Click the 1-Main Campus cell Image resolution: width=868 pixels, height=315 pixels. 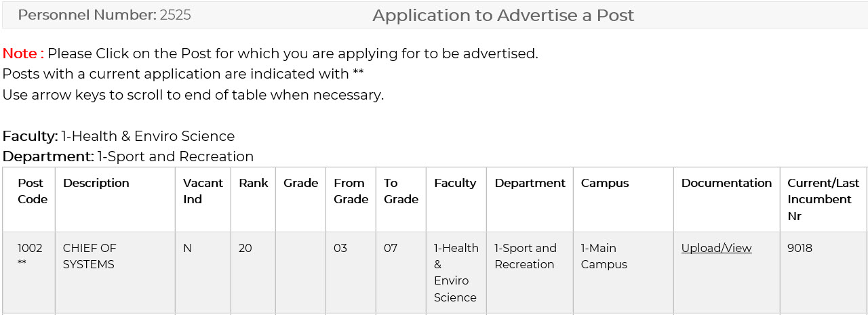point(604,256)
